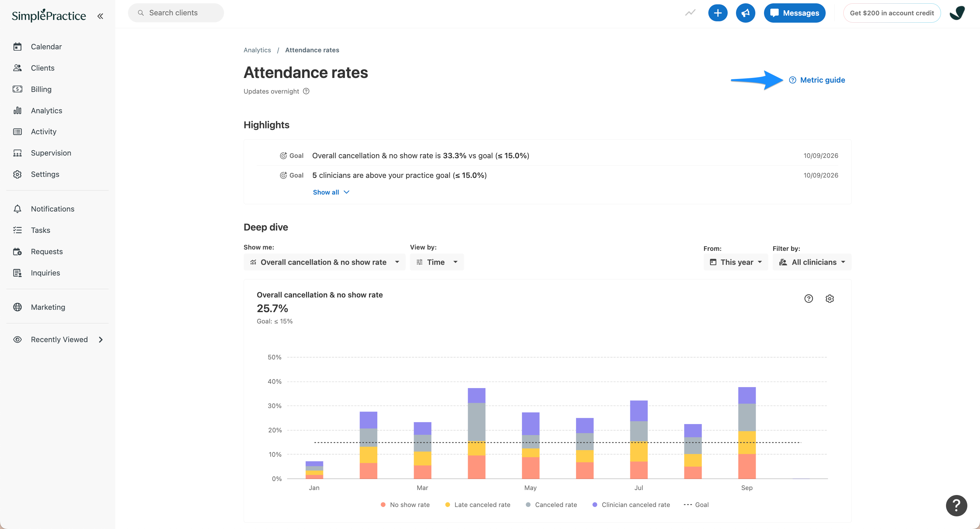Screen dimensions: 980x529
Task: Open the View by Time dropdown
Action: tap(437, 262)
